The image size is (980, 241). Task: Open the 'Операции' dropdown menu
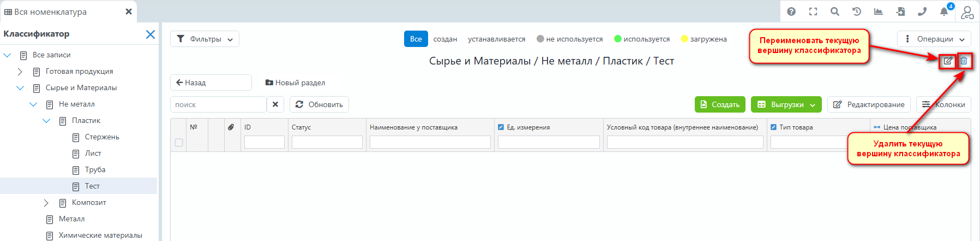point(934,39)
